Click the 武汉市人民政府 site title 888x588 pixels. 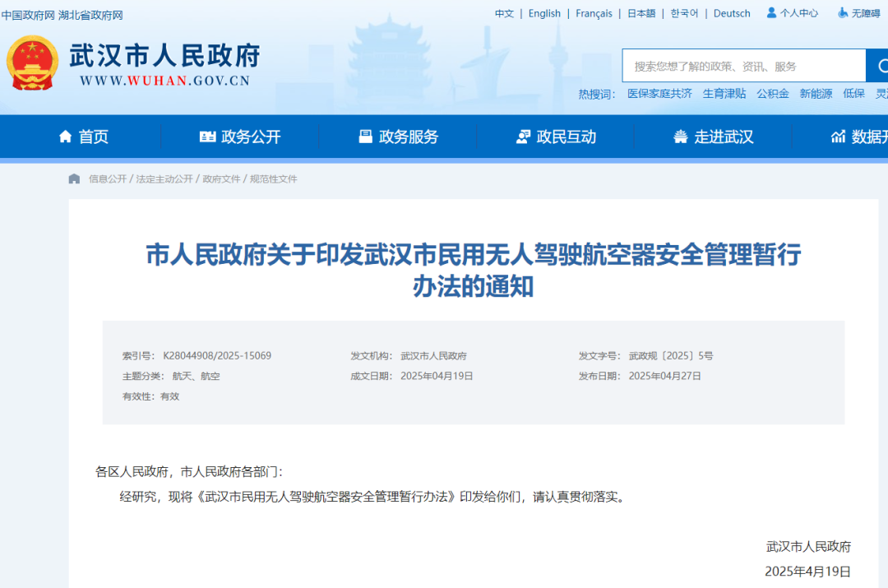[x=164, y=56]
